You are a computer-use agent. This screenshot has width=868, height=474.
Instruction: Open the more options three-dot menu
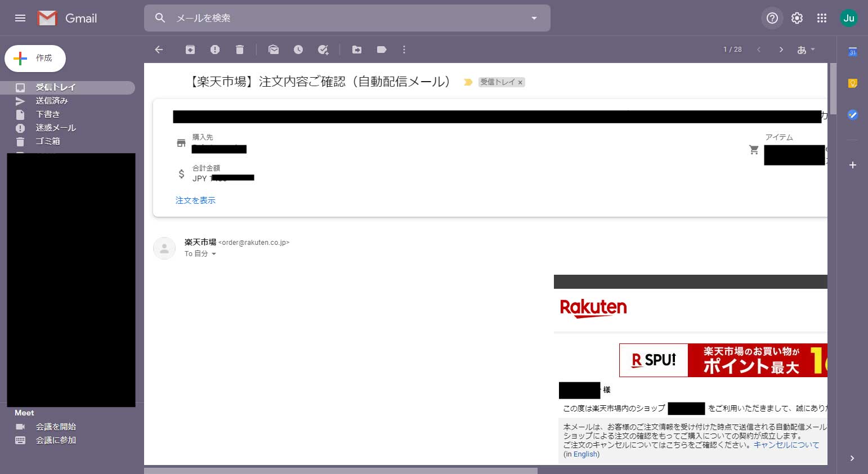[404, 50]
